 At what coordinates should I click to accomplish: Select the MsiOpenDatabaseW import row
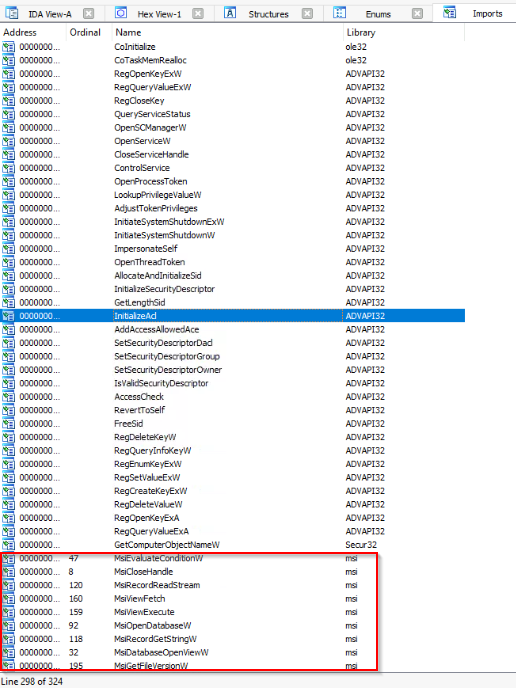(x=233, y=626)
